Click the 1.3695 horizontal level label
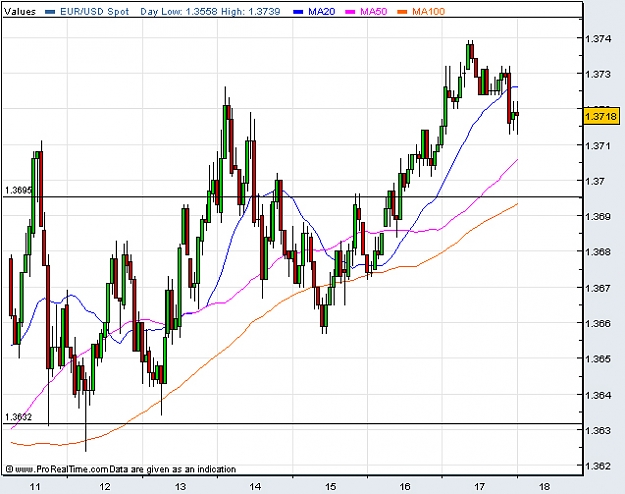 point(18,190)
